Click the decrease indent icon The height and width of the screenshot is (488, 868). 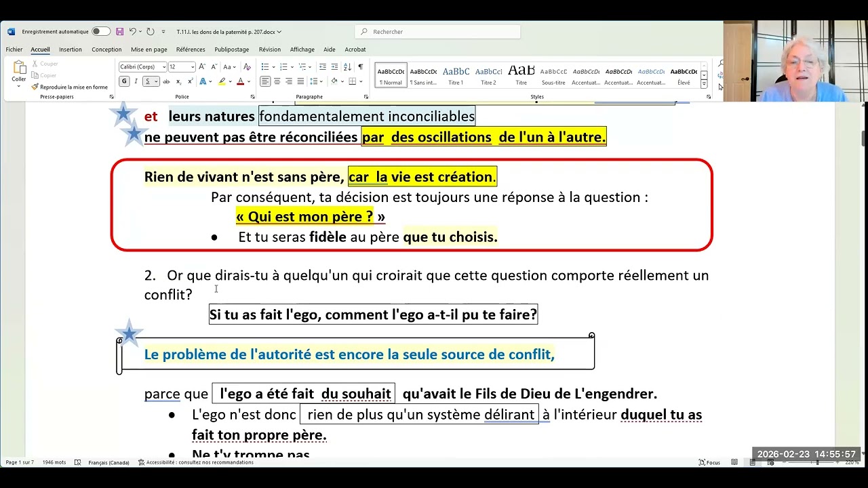click(x=323, y=66)
